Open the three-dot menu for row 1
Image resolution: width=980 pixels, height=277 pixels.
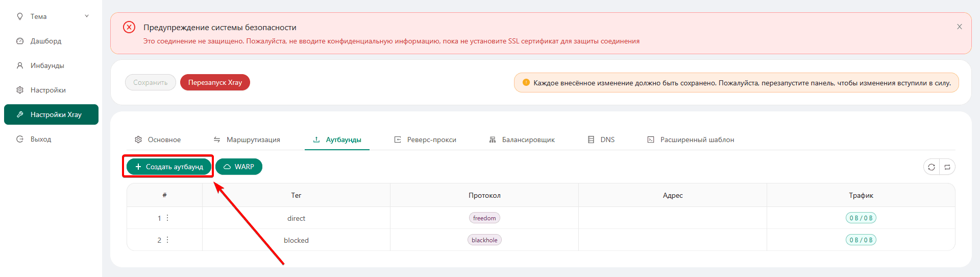coord(167,218)
